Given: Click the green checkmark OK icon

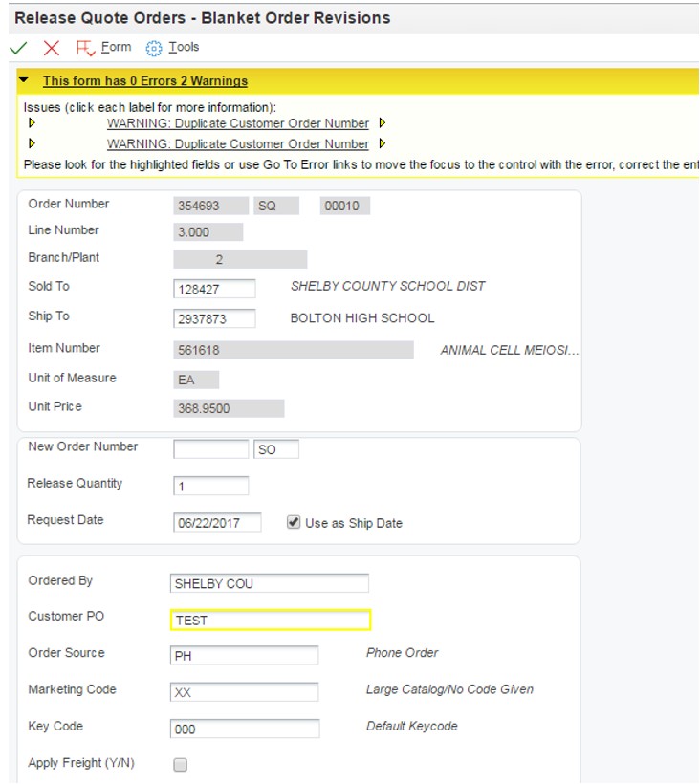Looking at the screenshot, I should [18, 48].
